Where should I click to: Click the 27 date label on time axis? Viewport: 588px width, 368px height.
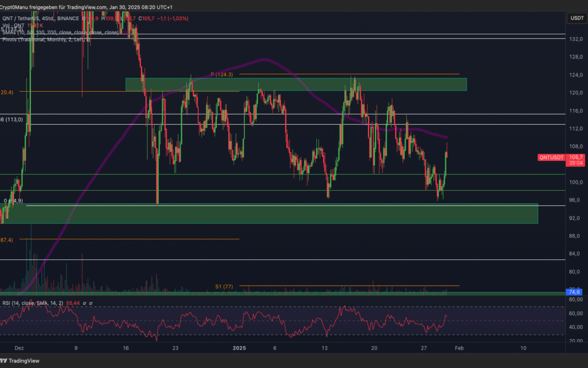424,348
